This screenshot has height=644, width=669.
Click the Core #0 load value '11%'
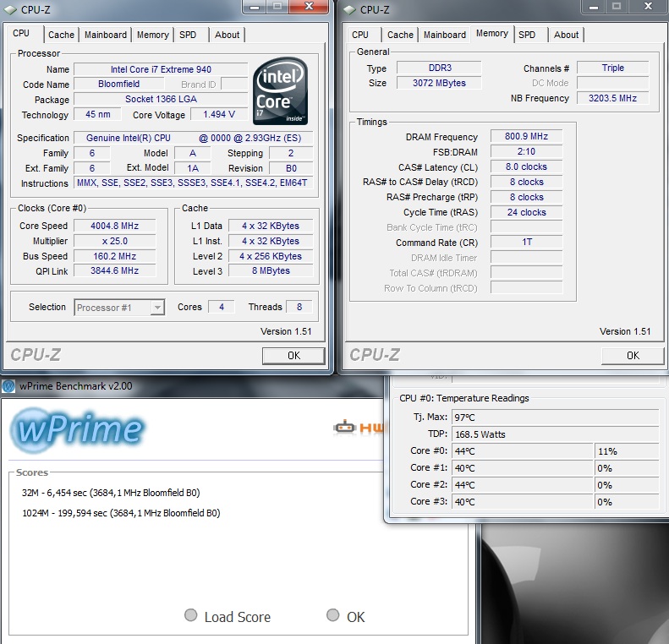point(627,451)
